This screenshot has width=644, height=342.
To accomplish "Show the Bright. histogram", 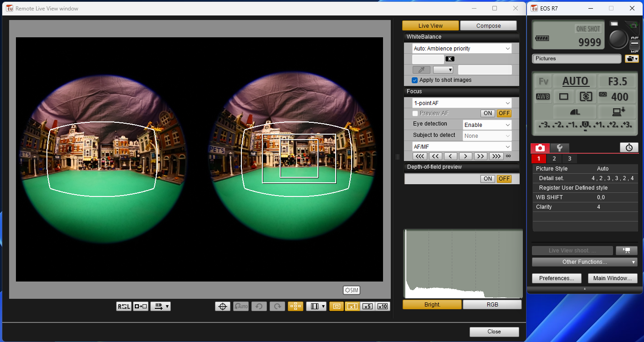I will (432, 305).
